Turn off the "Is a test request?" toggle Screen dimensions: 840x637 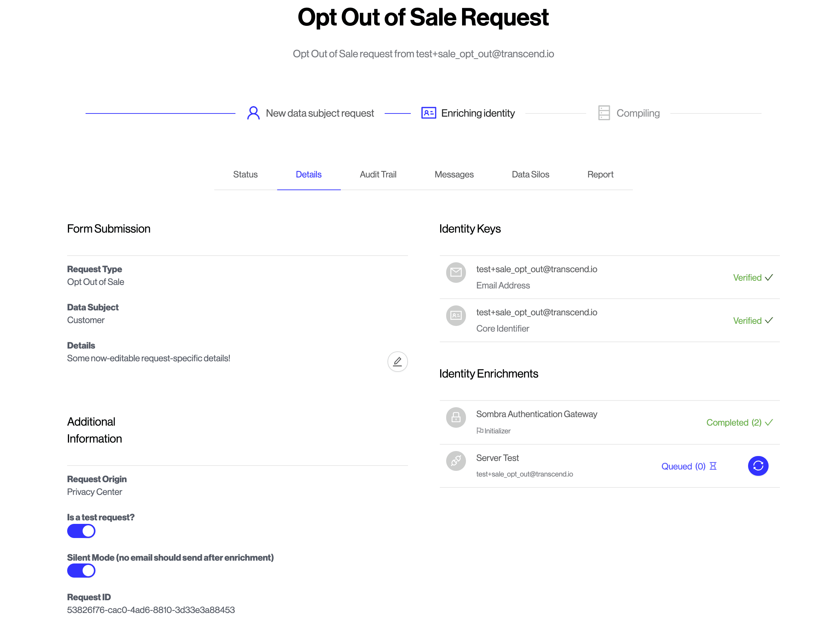[81, 531]
